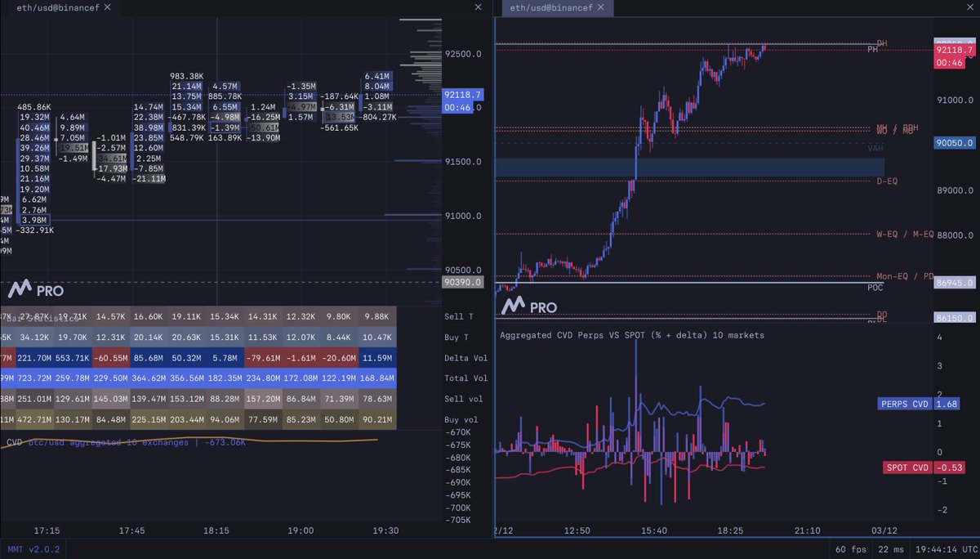The height and width of the screenshot is (559, 980).
Task: Click the D-EQ level label
Action: click(886, 181)
